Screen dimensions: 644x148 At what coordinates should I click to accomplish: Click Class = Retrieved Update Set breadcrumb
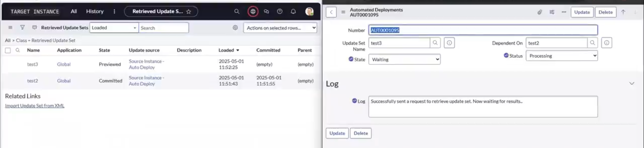coord(46,40)
